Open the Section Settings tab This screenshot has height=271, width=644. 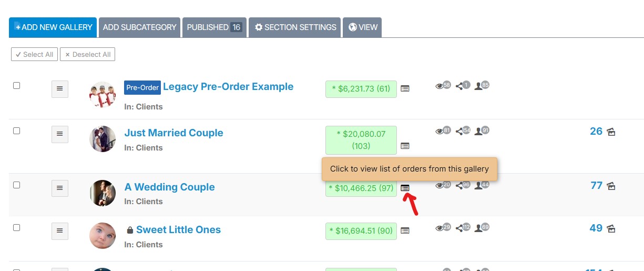tap(295, 27)
